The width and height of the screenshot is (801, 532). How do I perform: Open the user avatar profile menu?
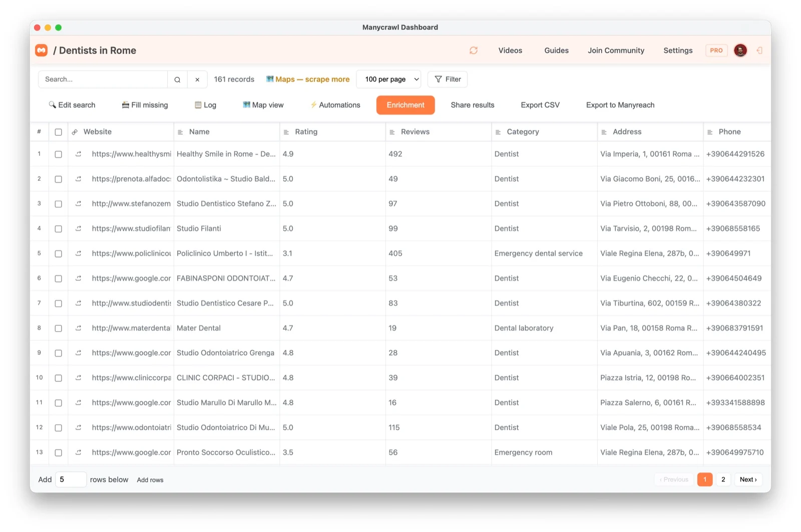[x=740, y=50]
